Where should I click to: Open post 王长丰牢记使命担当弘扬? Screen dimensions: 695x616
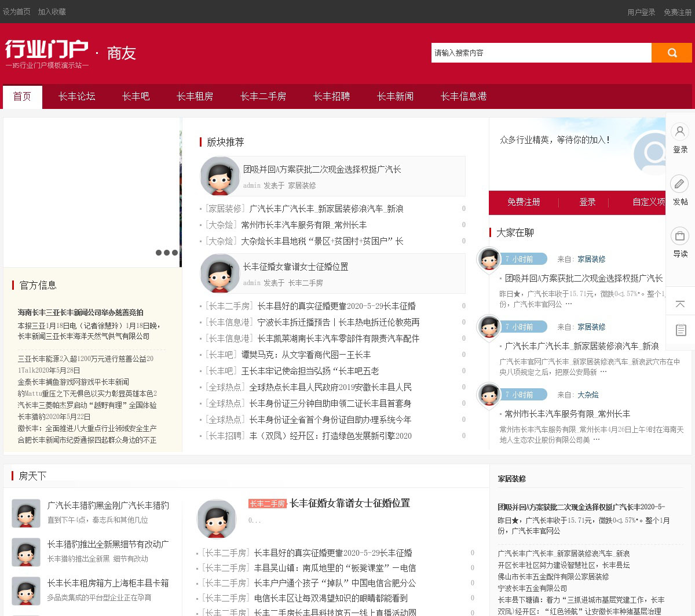[310, 371]
